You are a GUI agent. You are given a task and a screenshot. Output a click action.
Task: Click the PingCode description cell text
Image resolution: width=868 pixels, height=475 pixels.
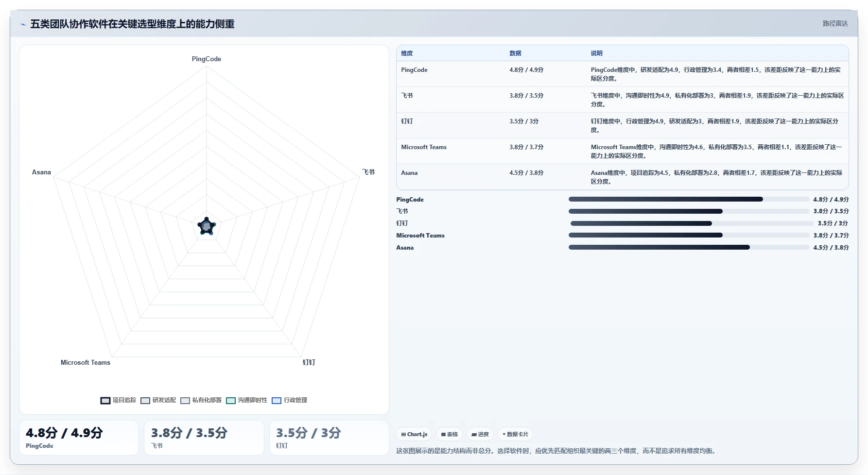click(x=715, y=74)
